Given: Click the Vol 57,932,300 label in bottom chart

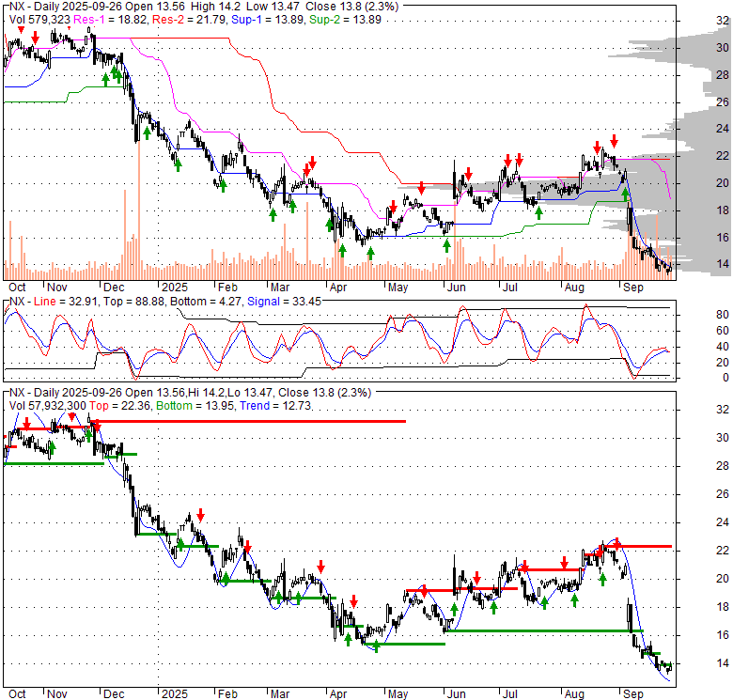Looking at the screenshot, I should pyautogui.click(x=47, y=406).
